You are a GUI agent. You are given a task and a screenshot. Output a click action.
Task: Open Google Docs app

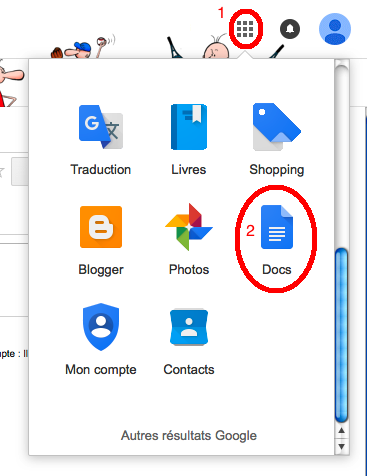(277, 227)
